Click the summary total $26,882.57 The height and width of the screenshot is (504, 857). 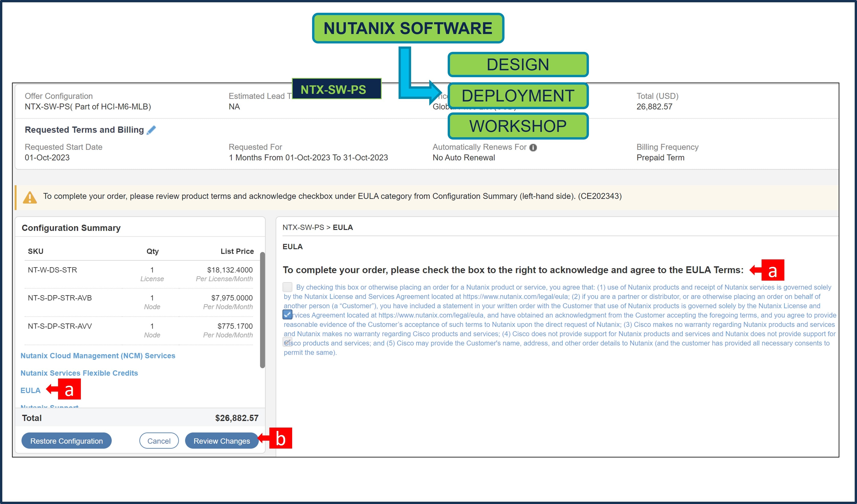(237, 418)
